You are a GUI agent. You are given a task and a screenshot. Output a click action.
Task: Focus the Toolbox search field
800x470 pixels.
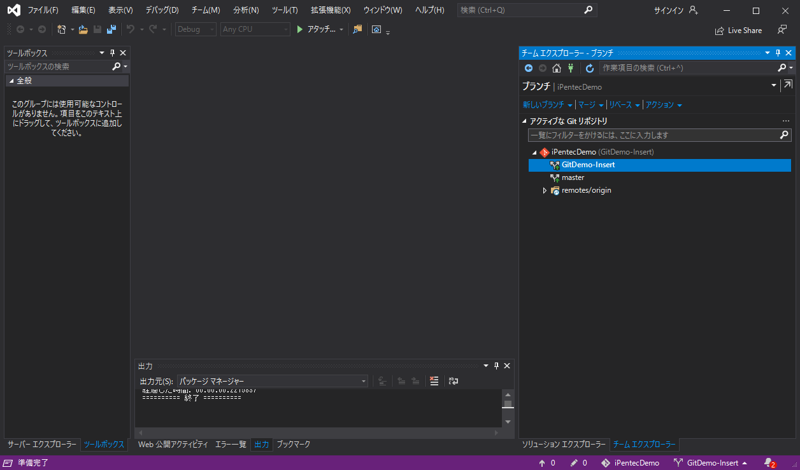(58, 66)
